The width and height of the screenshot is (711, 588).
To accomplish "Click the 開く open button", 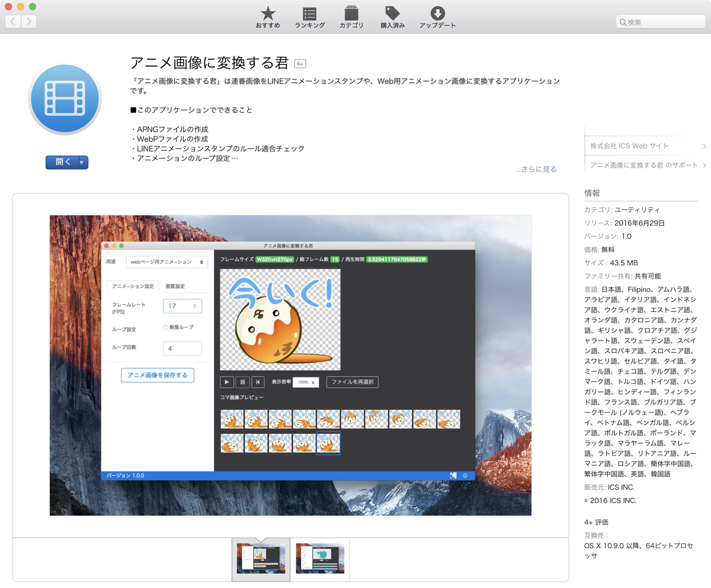I will coord(62,162).
